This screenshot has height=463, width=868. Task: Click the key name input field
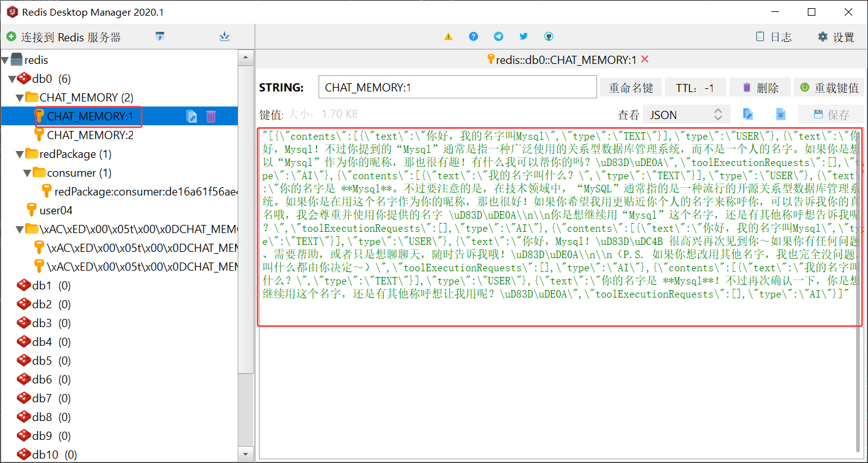click(457, 88)
